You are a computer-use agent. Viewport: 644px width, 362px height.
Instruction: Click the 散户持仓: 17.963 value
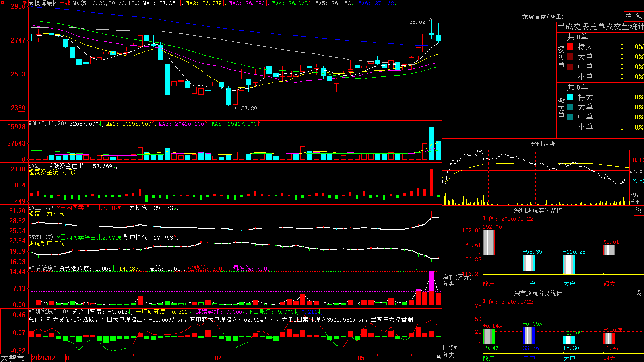(x=148, y=238)
